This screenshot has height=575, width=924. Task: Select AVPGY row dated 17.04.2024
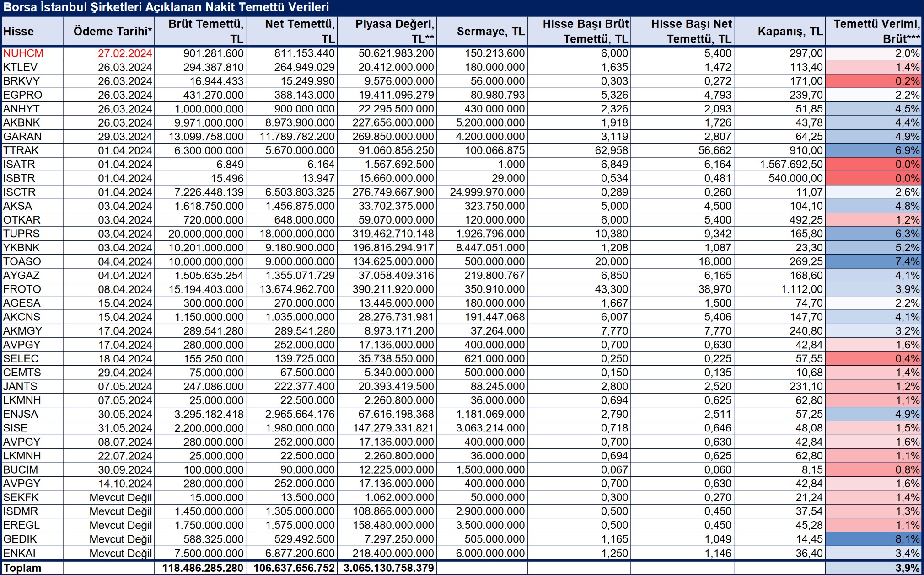(462, 345)
